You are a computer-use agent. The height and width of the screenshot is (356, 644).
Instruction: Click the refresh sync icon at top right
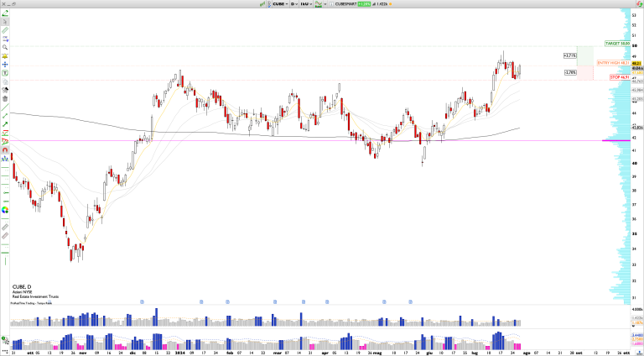638,4
